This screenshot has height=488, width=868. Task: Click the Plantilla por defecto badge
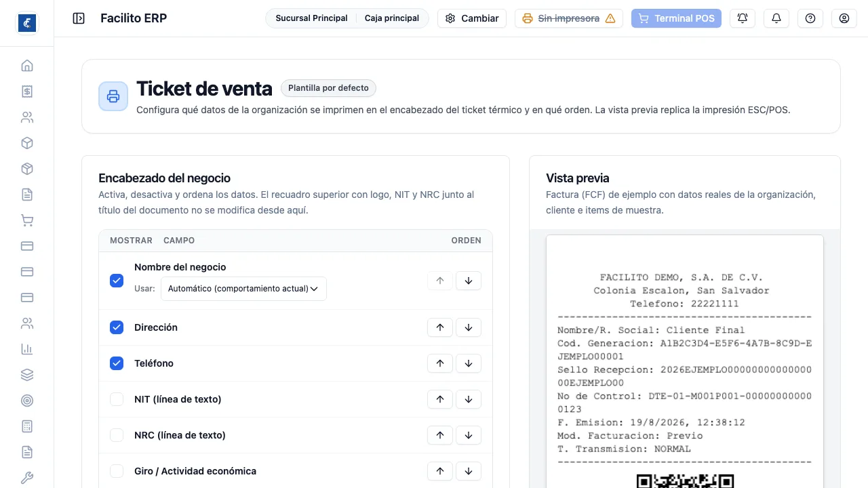[x=328, y=88]
